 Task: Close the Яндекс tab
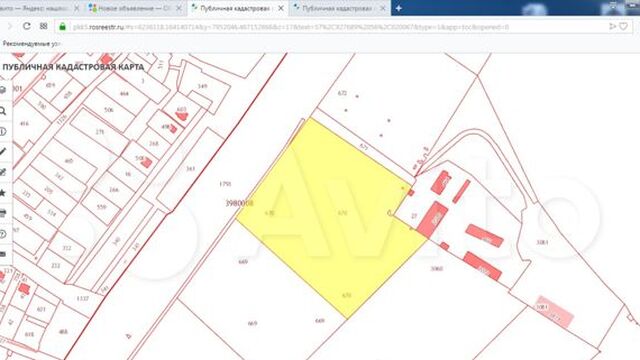[76, 8]
